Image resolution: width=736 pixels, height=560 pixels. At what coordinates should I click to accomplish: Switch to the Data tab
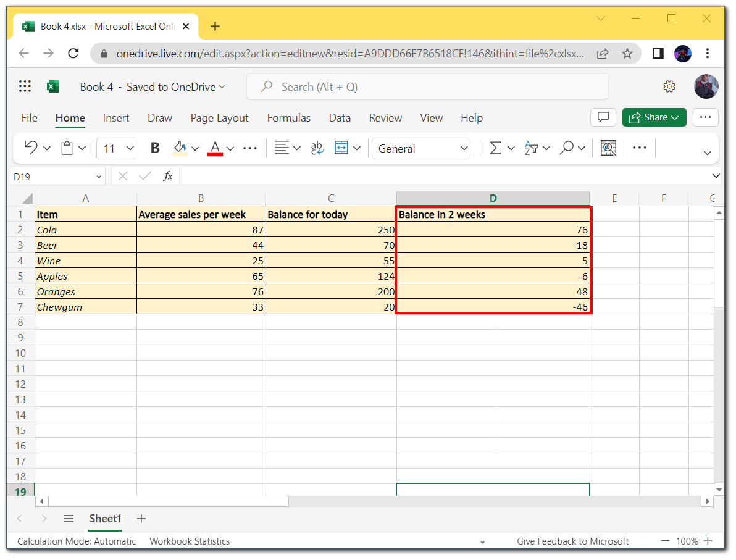[x=340, y=117]
